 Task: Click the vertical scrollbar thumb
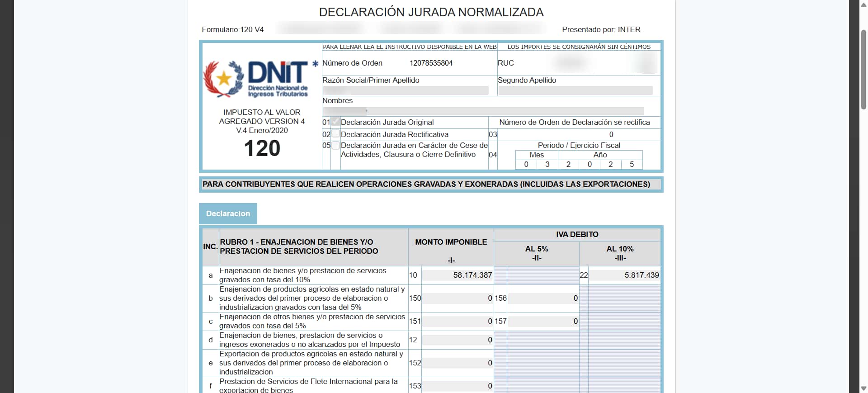(x=863, y=70)
